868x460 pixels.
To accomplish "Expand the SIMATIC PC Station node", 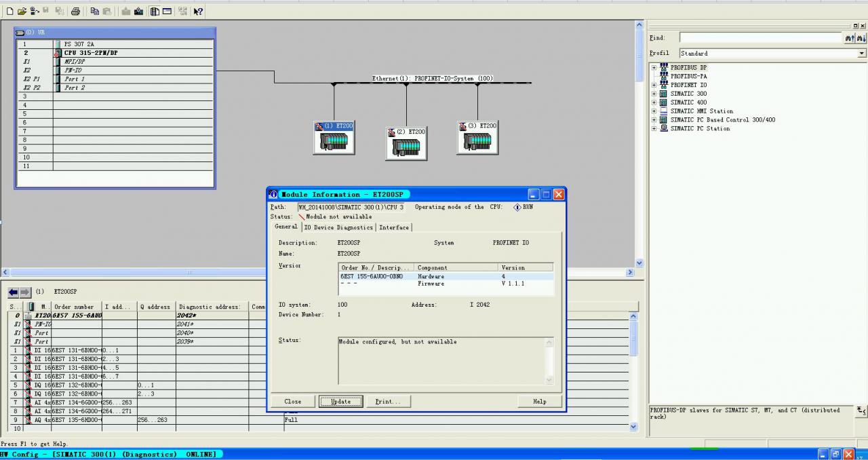I will 654,128.
